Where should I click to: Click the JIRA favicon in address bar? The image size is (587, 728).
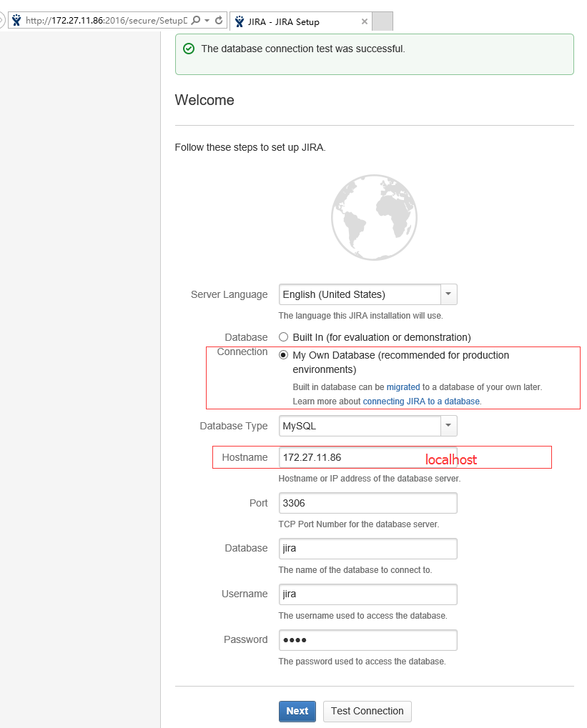pos(16,21)
